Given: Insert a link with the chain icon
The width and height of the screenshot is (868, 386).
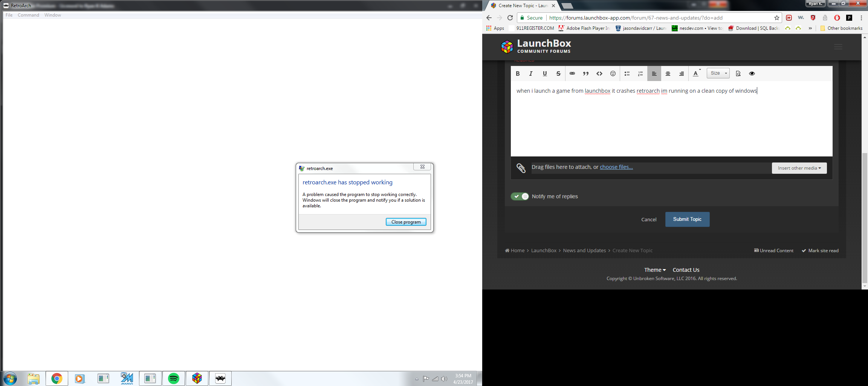Looking at the screenshot, I should click(x=572, y=74).
